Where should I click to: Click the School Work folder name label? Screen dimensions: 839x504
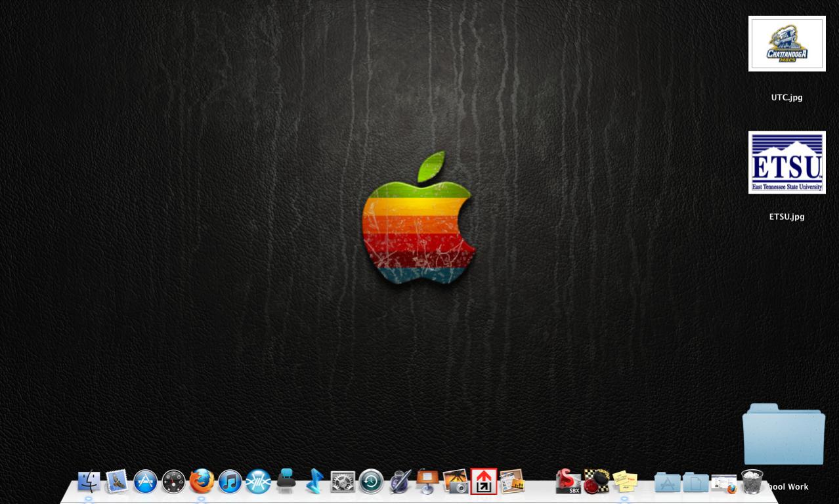point(788,486)
